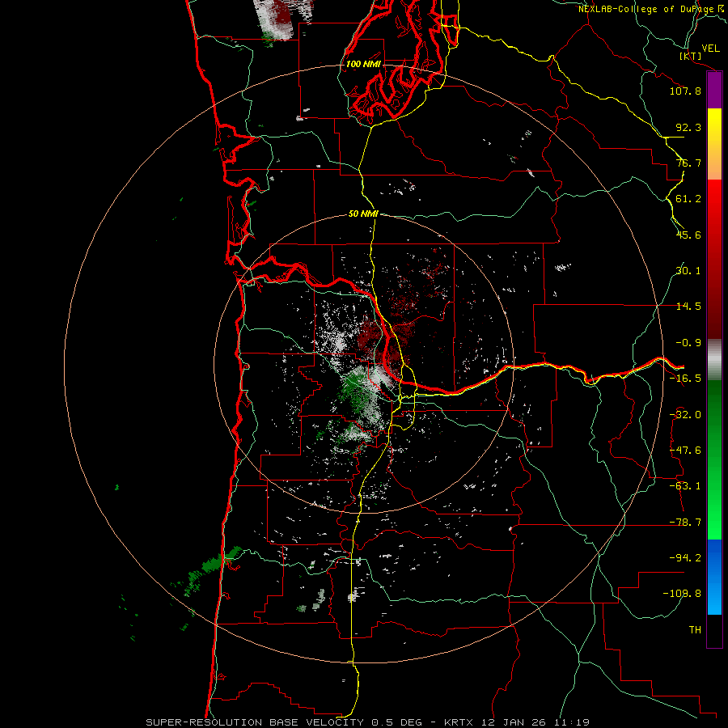Select the -47.6 scale value

tap(685, 451)
